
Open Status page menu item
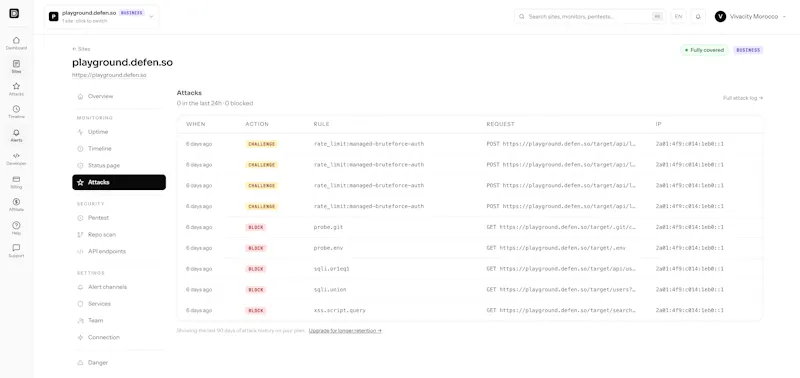coord(119,165)
